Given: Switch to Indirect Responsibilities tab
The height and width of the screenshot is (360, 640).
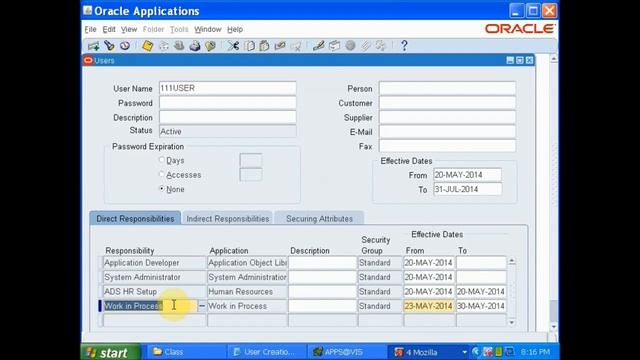Looking at the screenshot, I should [228, 218].
